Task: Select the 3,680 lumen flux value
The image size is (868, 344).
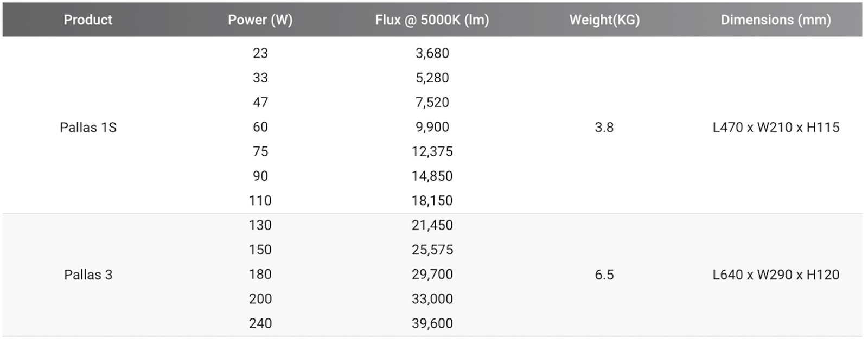Action: click(x=432, y=53)
